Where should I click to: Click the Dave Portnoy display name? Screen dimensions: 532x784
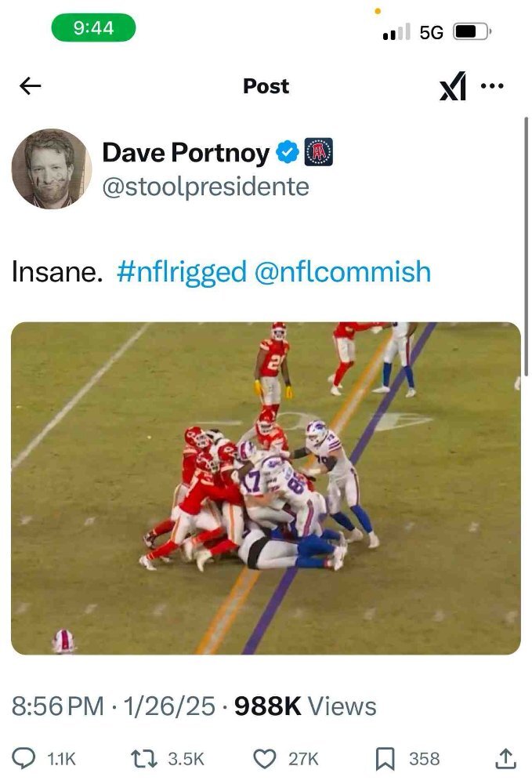point(186,153)
